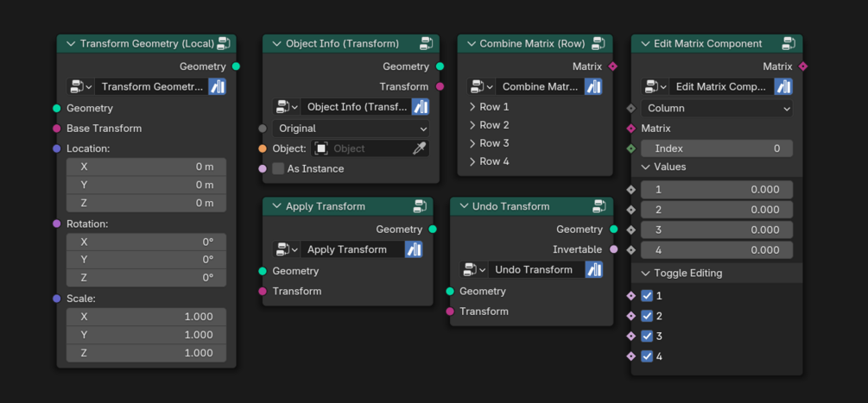Enable the As Instance checkbox

click(278, 168)
